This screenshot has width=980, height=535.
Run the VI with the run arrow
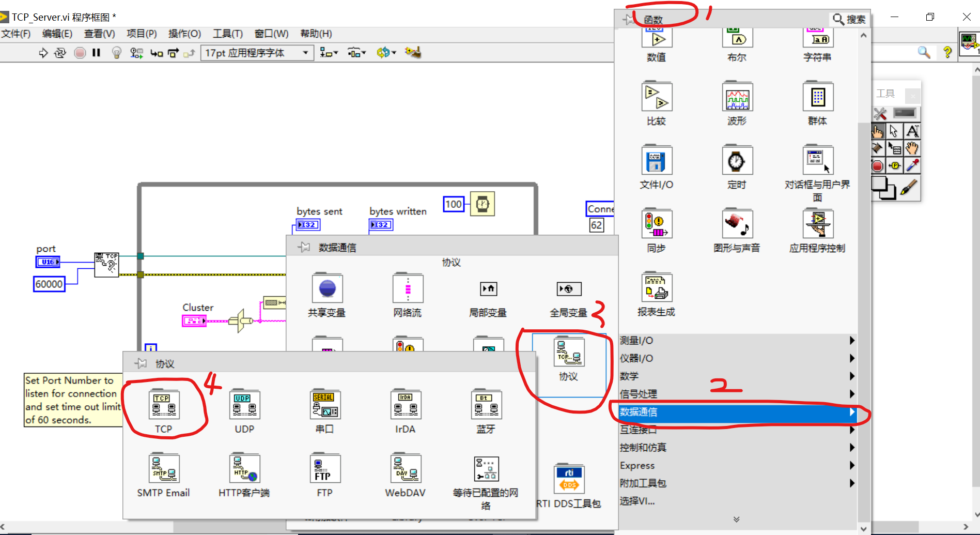point(43,52)
